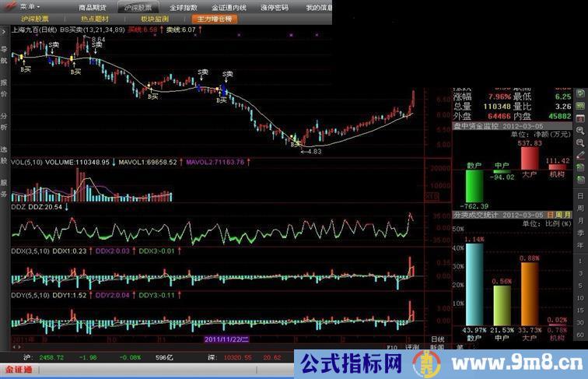Expand the chart panel using top-left arrow
The height and width of the screenshot is (379, 588).
(5, 31)
